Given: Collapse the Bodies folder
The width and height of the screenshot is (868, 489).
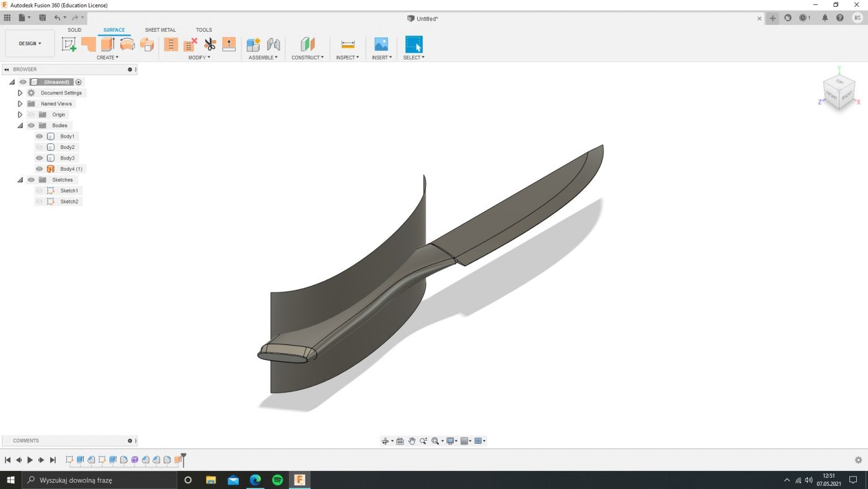Looking at the screenshot, I should [20, 125].
